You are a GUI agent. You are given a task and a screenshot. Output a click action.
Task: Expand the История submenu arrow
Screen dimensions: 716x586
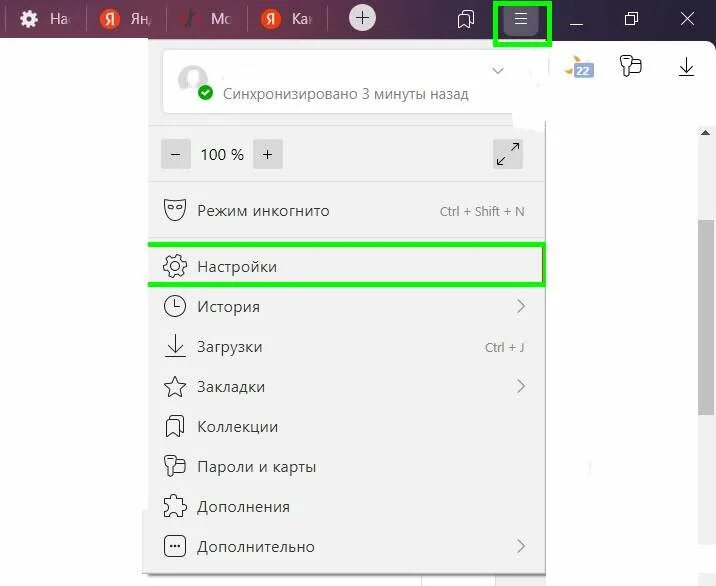pos(521,306)
